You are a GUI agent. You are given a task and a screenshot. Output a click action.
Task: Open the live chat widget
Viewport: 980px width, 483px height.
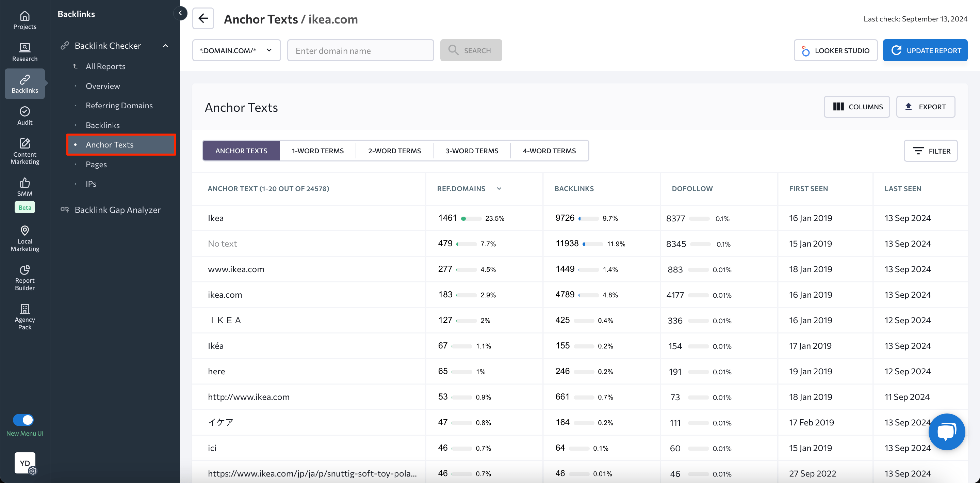(947, 432)
